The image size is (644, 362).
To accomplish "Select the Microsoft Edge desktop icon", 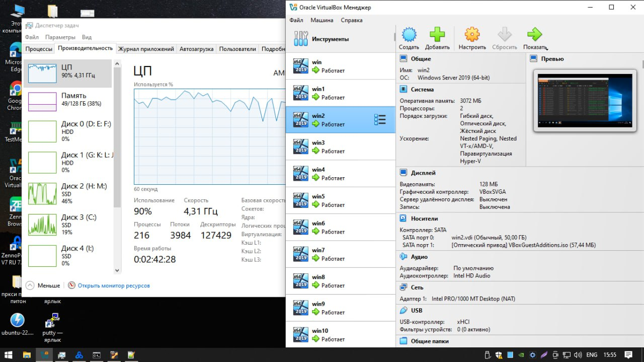I will [x=13, y=57].
